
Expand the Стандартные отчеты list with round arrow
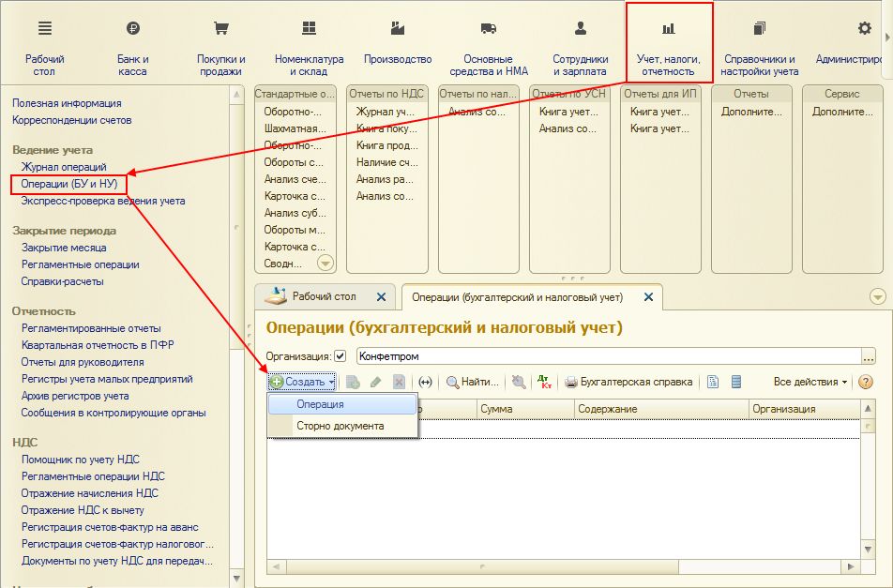pos(325,263)
